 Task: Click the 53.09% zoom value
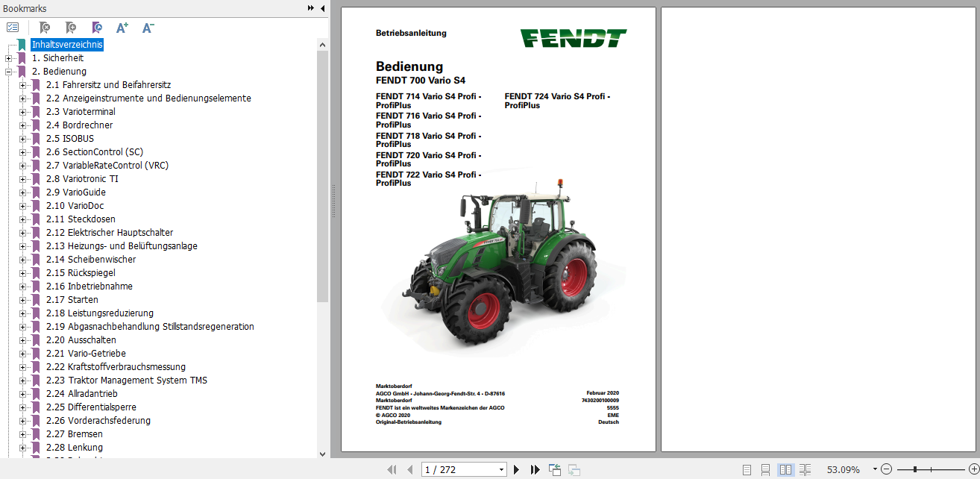point(844,469)
